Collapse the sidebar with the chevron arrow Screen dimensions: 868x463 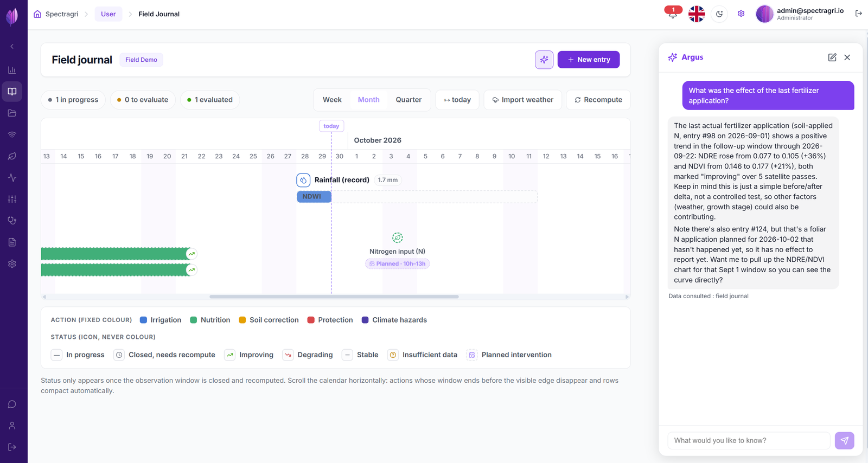pyautogui.click(x=12, y=47)
